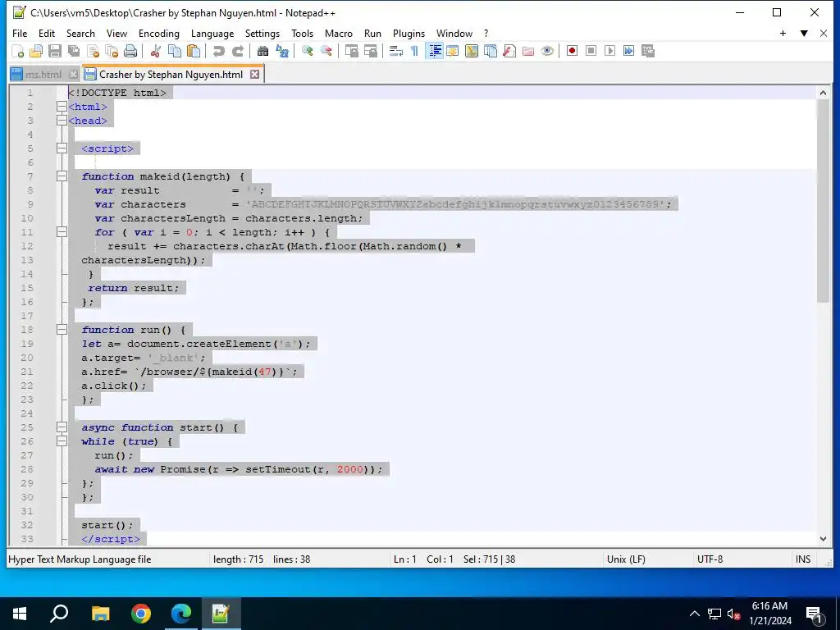Create a new file with the New toolbar icon
This screenshot has height=630, width=840.
(18, 51)
